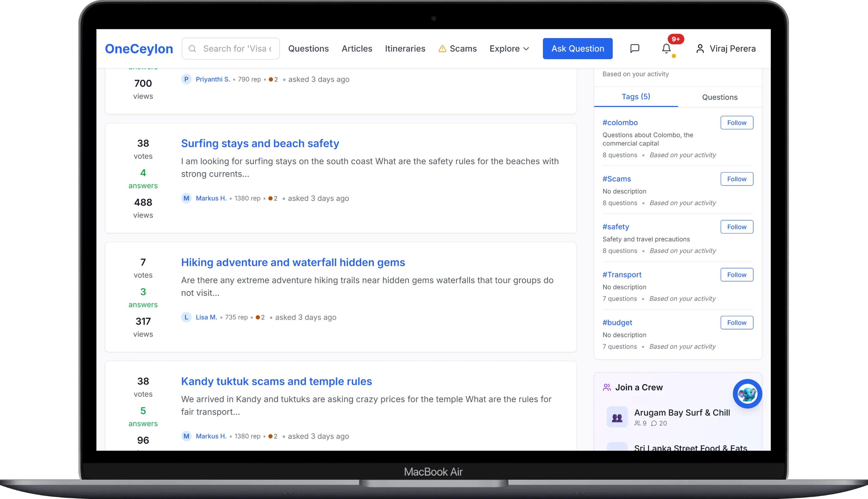
Task: Follow the #Transport tag
Action: [737, 275]
